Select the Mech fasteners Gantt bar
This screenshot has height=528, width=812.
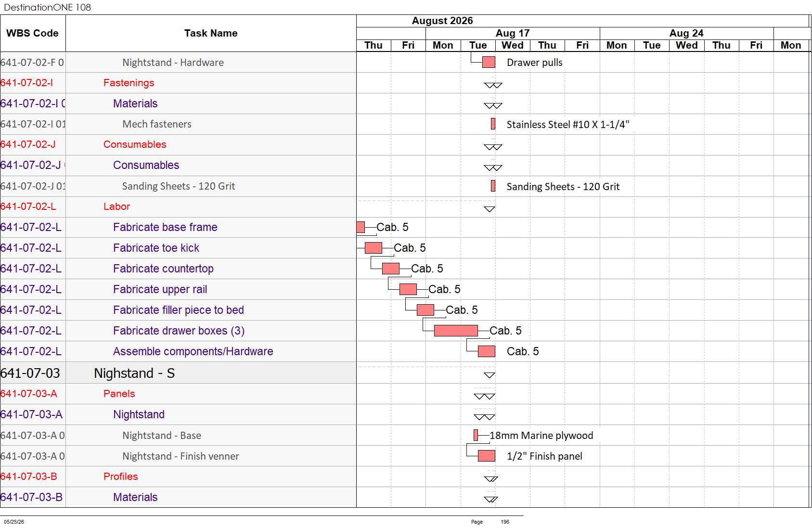click(493, 124)
